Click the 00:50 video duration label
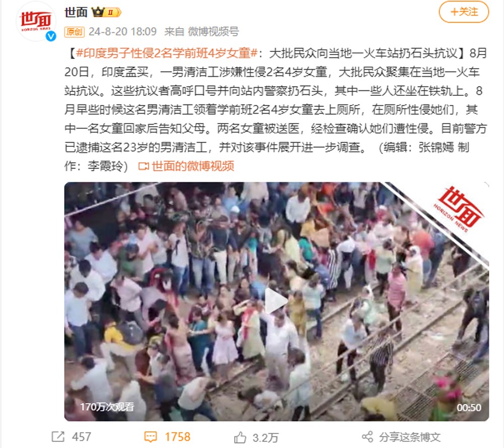Viewport: 504px width, 448px height. pyautogui.click(x=469, y=408)
